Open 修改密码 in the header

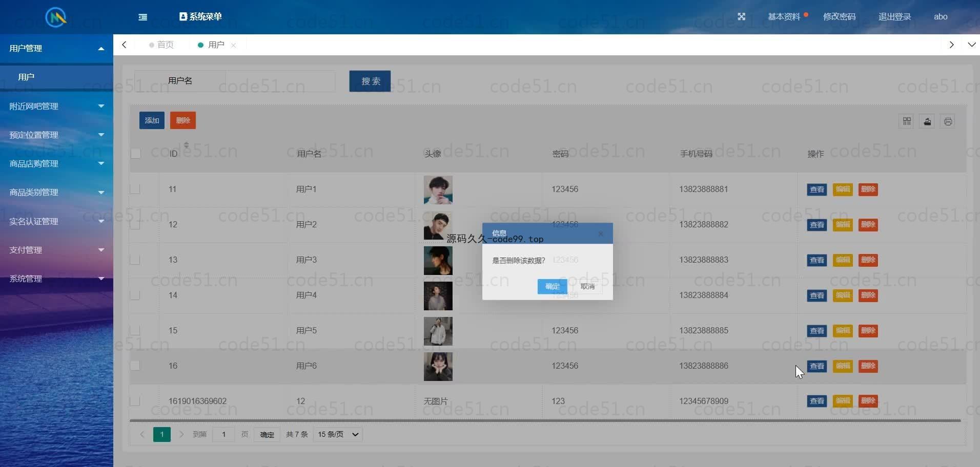point(839,16)
